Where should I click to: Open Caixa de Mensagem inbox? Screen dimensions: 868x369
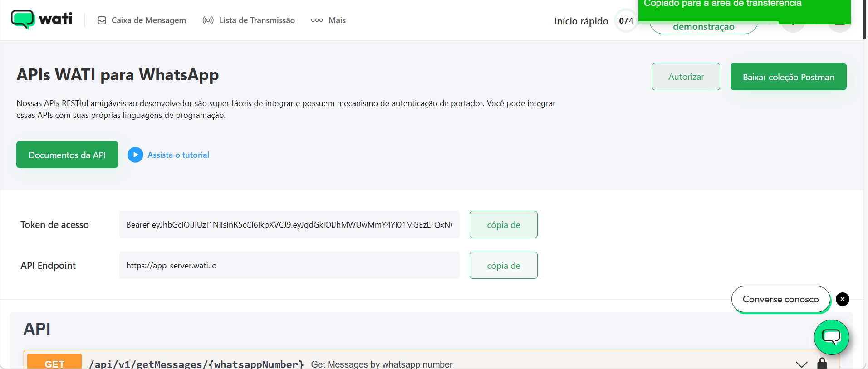click(142, 20)
